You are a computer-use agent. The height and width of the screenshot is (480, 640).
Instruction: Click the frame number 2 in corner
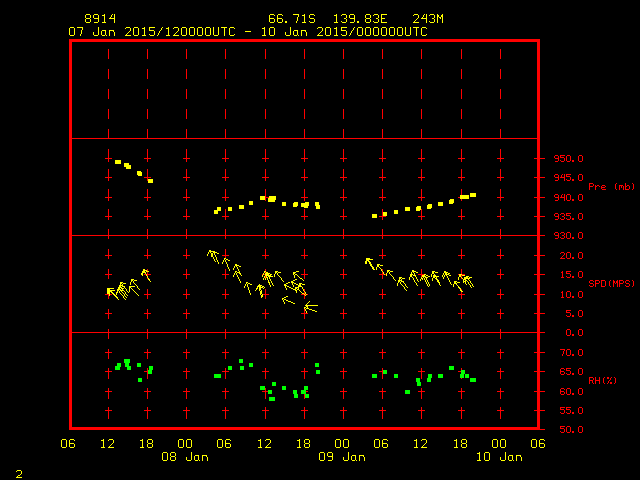[x=19, y=471]
